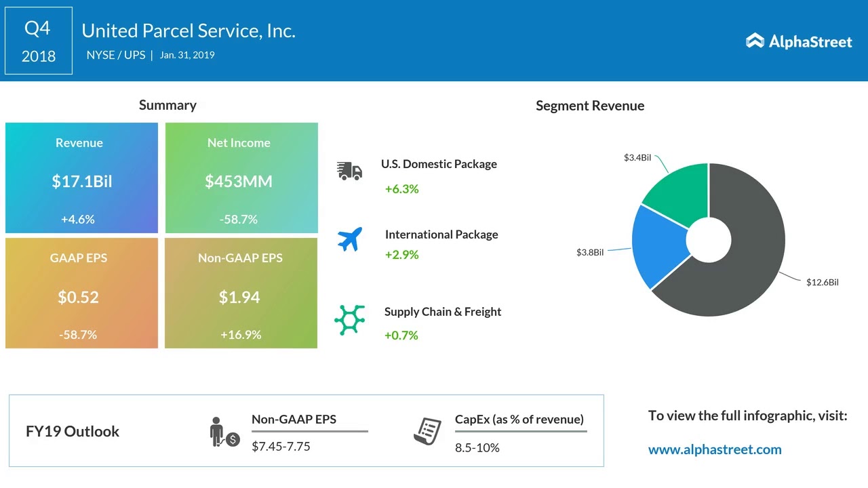Click the $12.6Bil pie label
The width and height of the screenshot is (868, 488).
(822, 282)
